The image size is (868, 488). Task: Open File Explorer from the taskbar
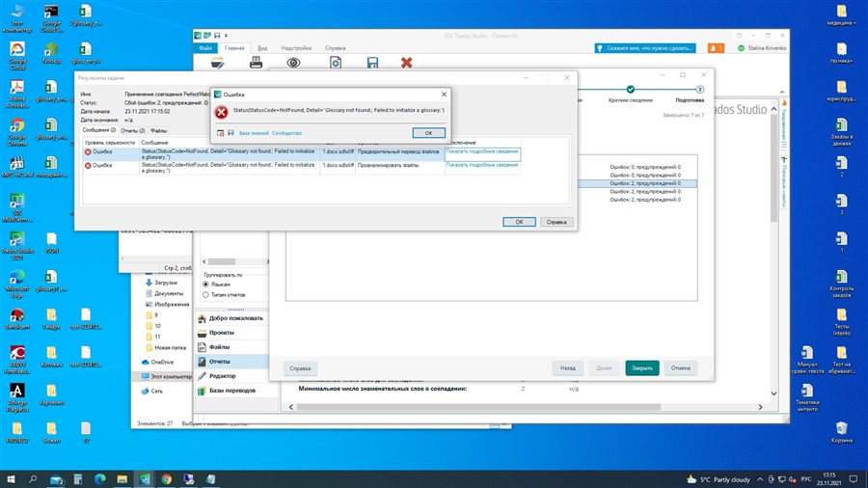click(122, 479)
